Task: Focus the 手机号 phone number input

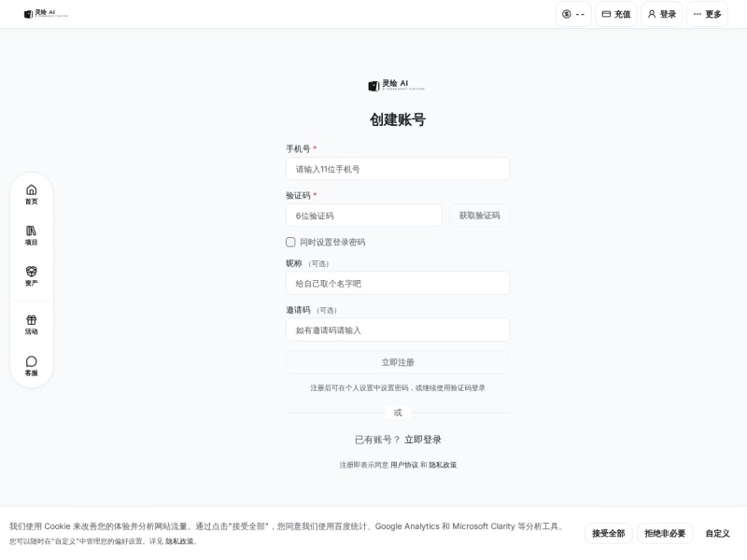Action: click(x=398, y=169)
